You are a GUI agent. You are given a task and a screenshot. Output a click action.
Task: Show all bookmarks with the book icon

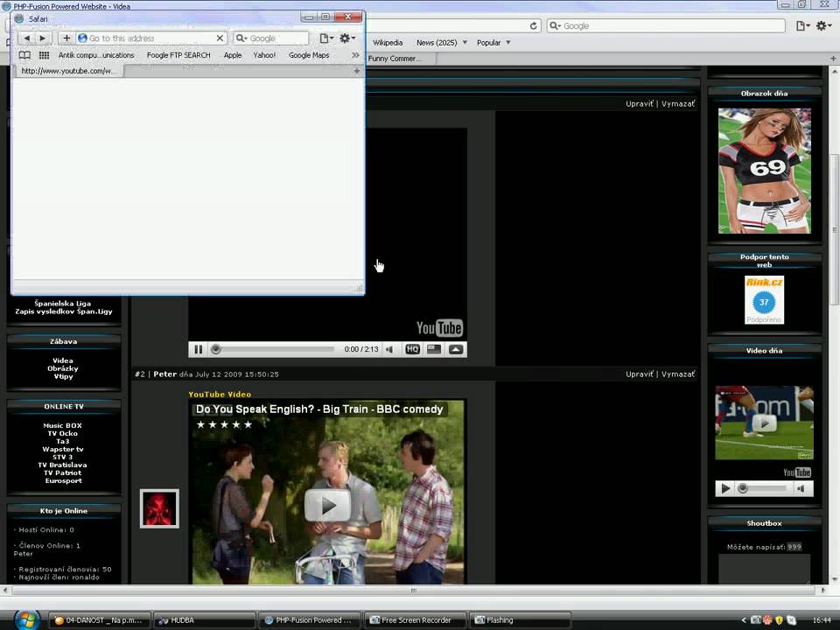tap(24, 55)
